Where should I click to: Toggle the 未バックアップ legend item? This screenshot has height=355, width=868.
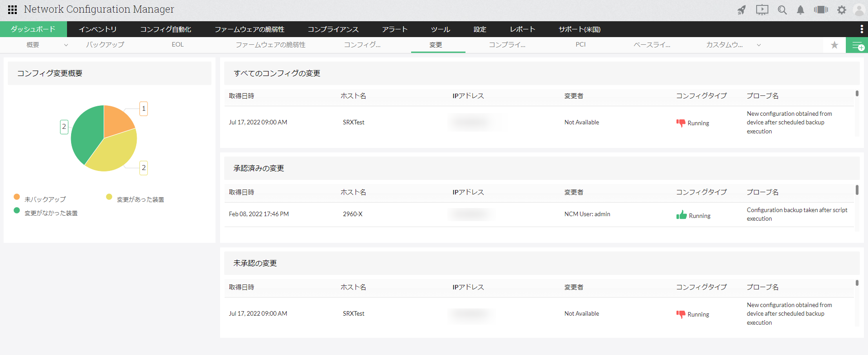tap(45, 199)
